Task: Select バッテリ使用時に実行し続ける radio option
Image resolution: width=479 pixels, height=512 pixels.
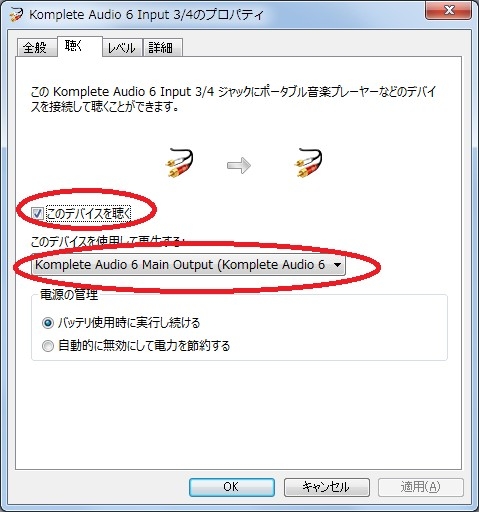Action: [x=48, y=323]
